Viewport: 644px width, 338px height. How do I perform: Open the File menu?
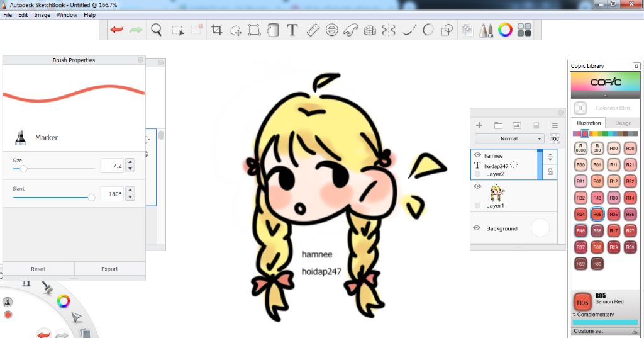coord(8,15)
